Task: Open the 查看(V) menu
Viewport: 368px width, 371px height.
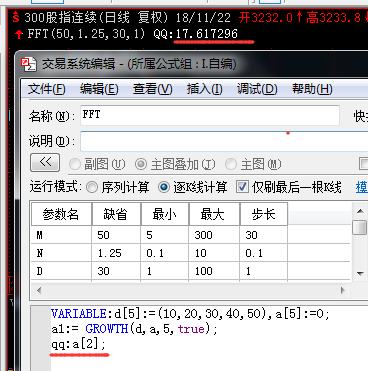Action: click(x=152, y=89)
